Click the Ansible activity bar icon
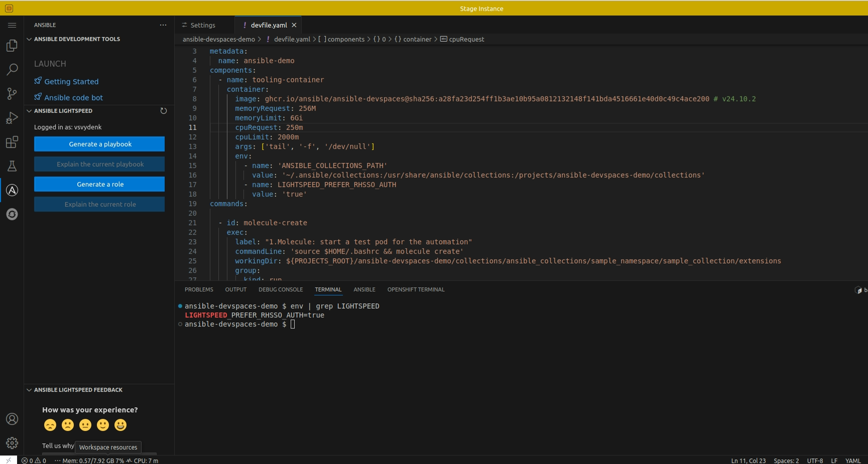Viewport: 868px width, 464px height. tap(12, 190)
